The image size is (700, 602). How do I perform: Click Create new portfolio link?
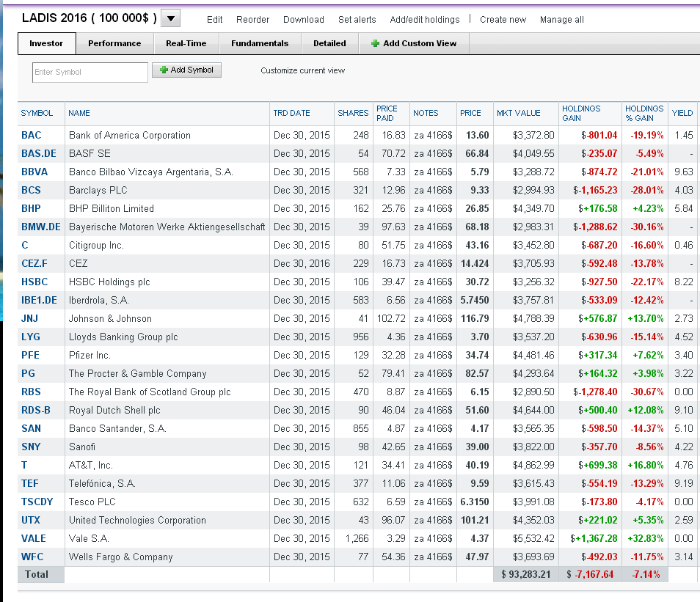(x=503, y=20)
